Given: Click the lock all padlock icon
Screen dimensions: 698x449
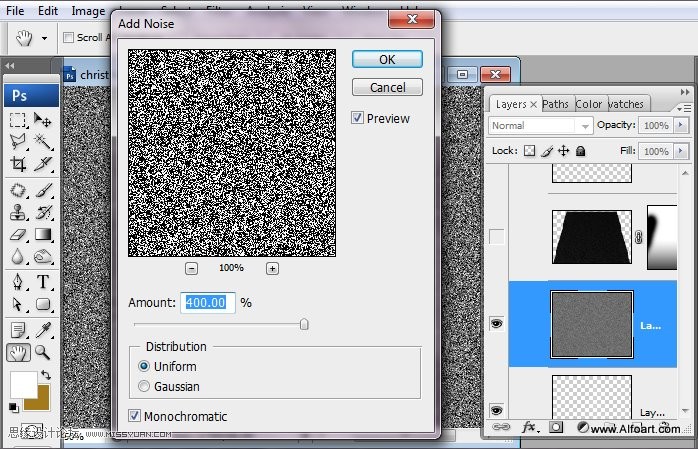Looking at the screenshot, I should (581, 151).
